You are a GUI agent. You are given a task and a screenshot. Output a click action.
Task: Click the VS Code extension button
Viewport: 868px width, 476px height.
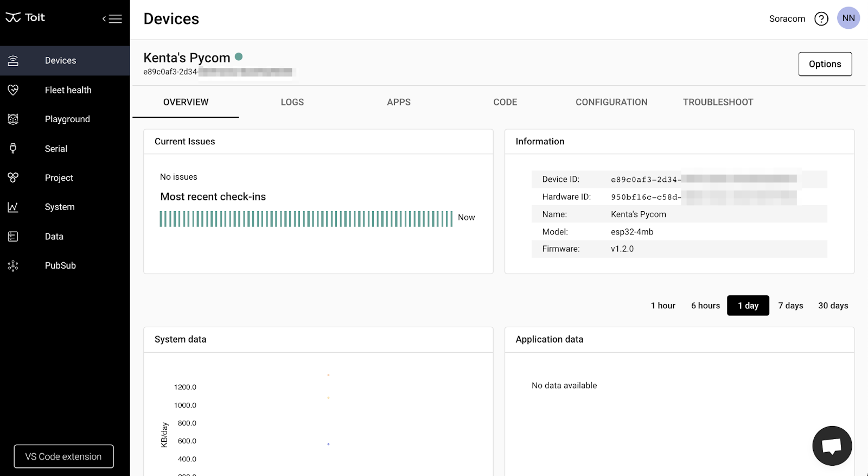click(x=63, y=456)
